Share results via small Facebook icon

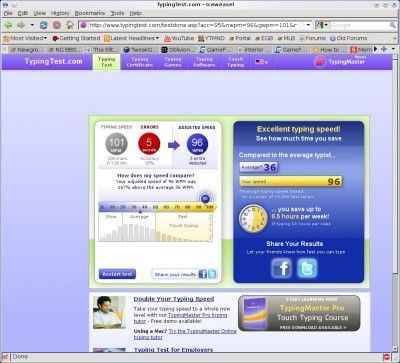coord(203,274)
